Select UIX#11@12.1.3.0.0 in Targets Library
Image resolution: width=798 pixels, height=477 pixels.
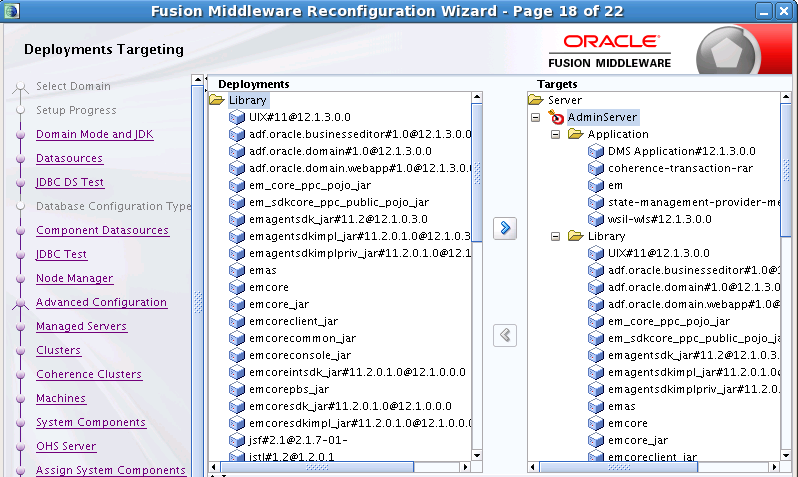point(659,253)
